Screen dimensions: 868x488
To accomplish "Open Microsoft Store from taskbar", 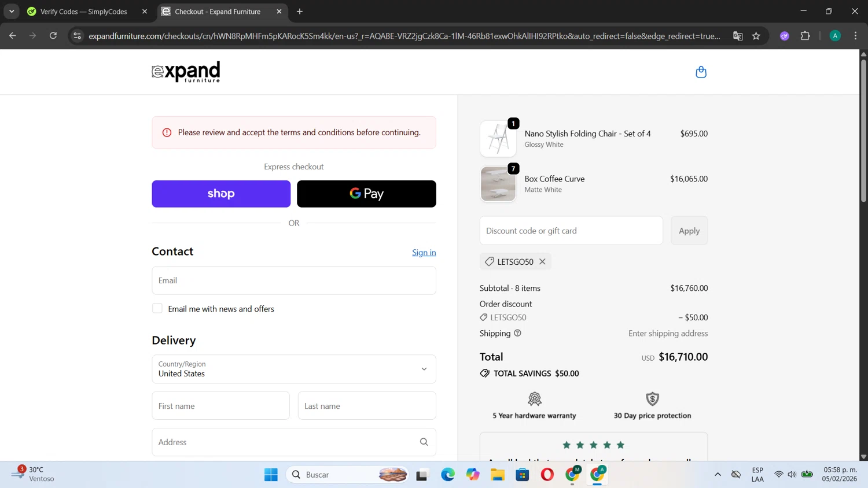I will (523, 475).
